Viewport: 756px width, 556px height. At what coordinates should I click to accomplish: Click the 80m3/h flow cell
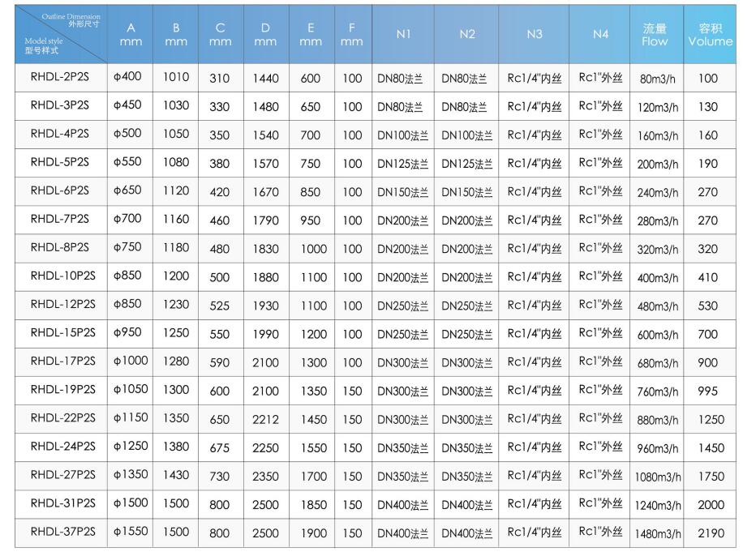(x=658, y=79)
